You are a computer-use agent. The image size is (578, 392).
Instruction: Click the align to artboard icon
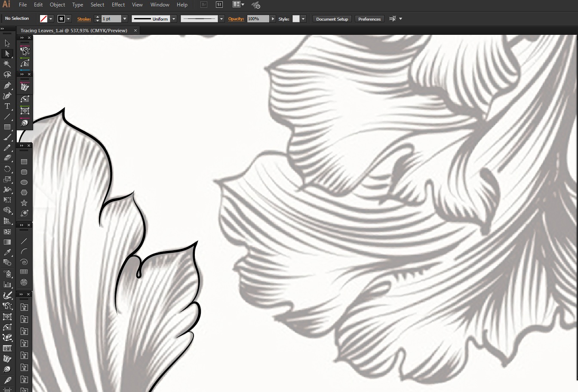click(x=392, y=19)
